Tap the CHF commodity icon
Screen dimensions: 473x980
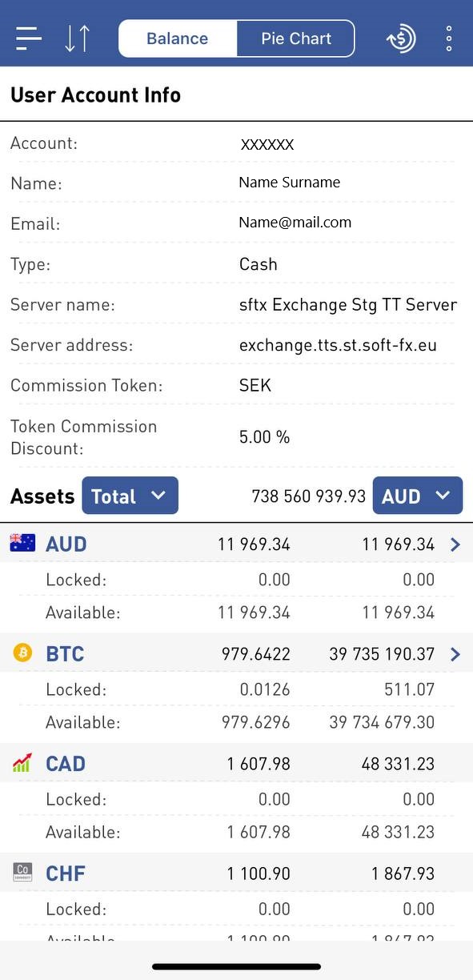tap(22, 873)
